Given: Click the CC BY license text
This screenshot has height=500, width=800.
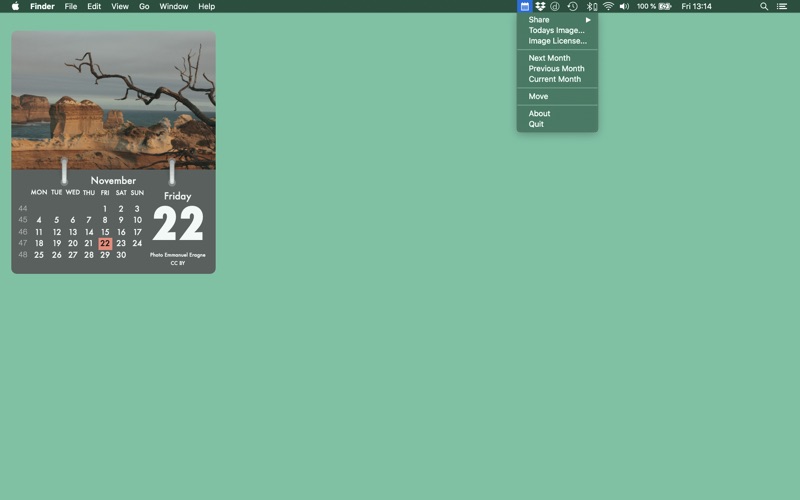Looking at the screenshot, I should 178,263.
